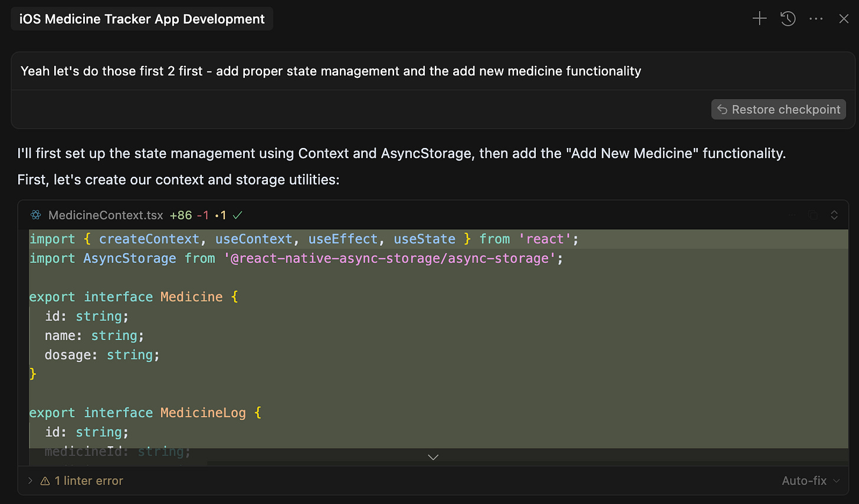Click the 'name: string;' code line
The image size is (859, 504).
[x=94, y=335]
